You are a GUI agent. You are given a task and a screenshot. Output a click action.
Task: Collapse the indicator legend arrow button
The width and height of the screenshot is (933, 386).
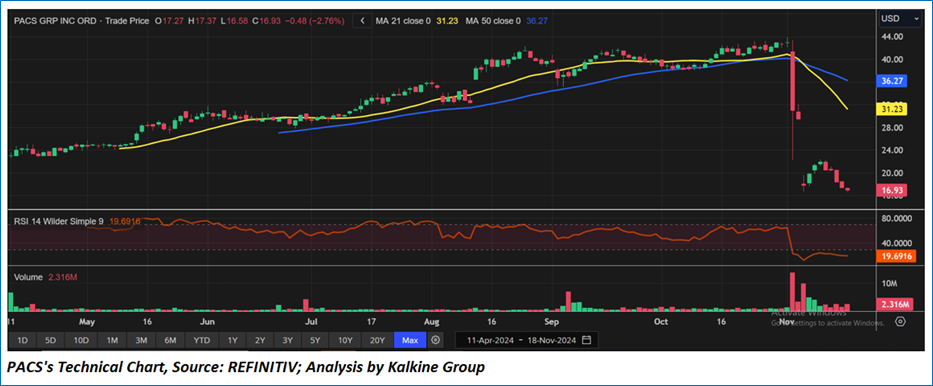(362, 21)
